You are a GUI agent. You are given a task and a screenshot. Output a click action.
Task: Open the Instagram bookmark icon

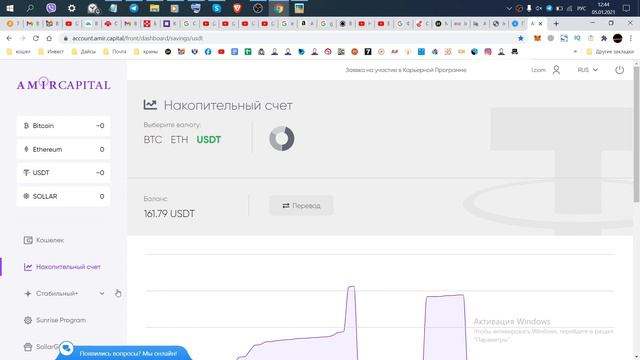(x=488, y=51)
